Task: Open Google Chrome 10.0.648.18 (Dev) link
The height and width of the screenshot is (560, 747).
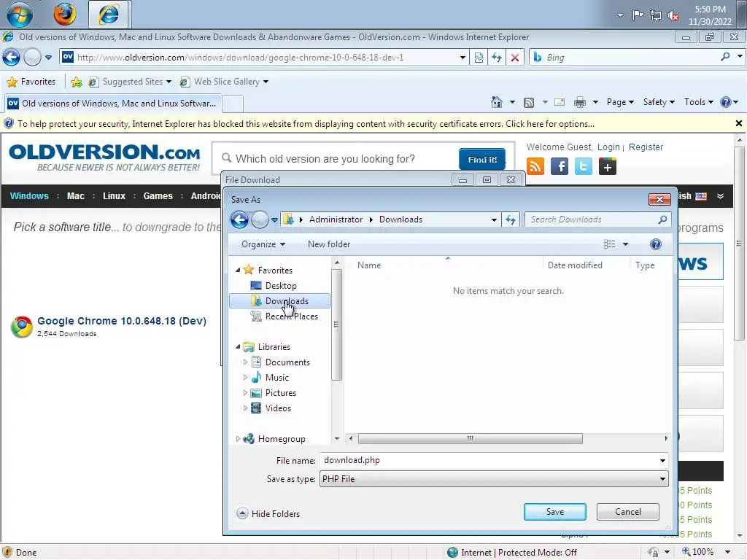Action: [x=122, y=321]
